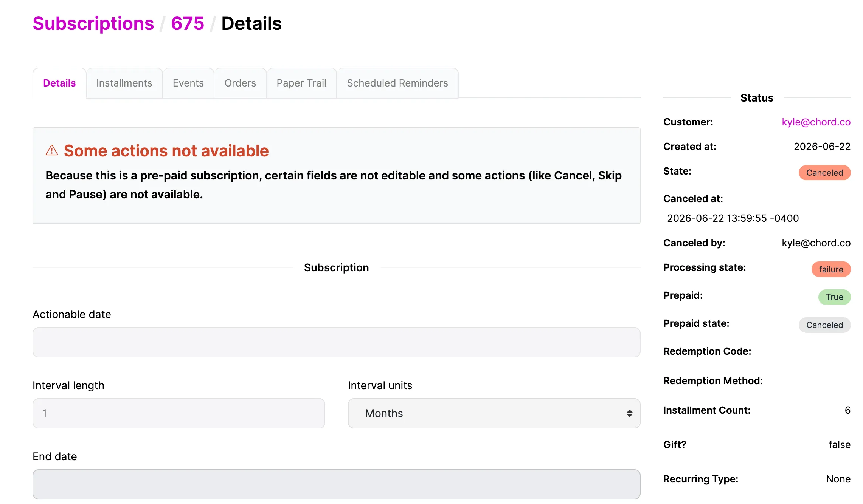This screenshot has width=863, height=504.
Task: Go to the Orders tab
Action: (x=240, y=83)
